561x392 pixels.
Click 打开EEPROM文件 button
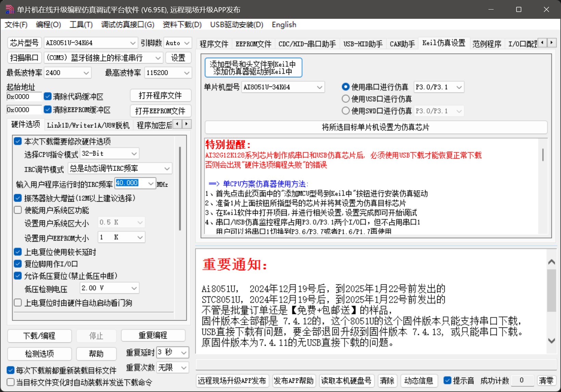160,111
